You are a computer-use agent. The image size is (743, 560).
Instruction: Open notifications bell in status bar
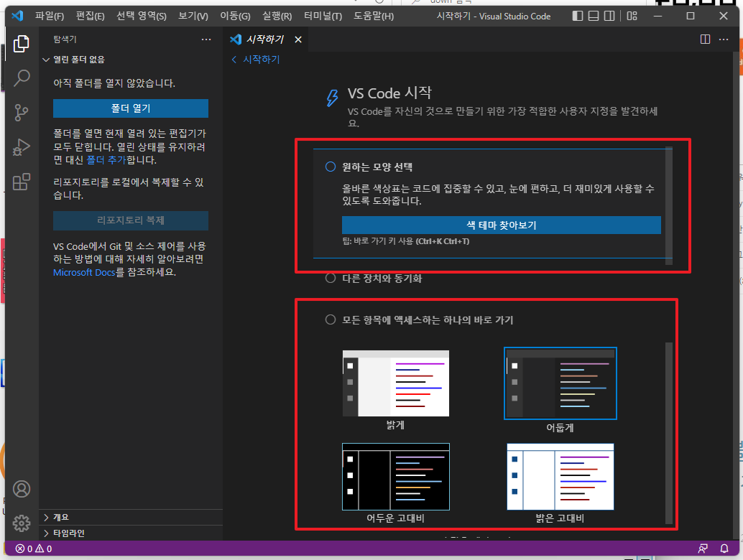click(724, 549)
